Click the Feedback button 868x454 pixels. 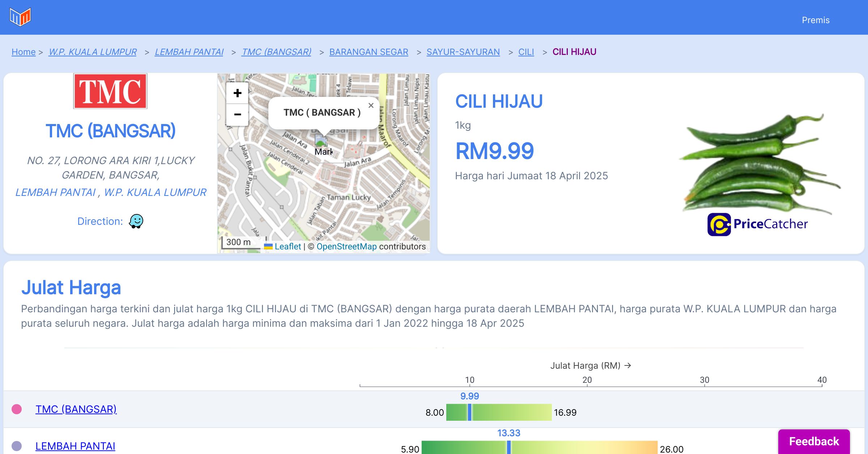pos(814,441)
